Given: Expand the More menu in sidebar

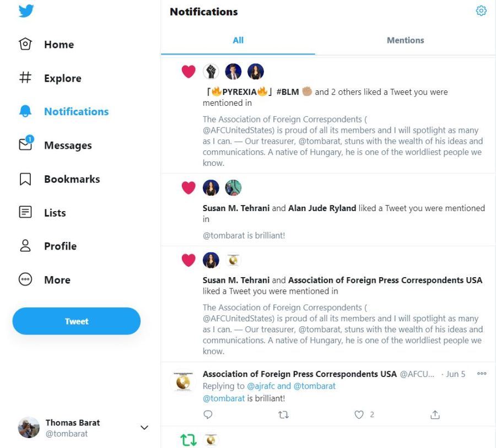Looking at the screenshot, I should [25, 280].
